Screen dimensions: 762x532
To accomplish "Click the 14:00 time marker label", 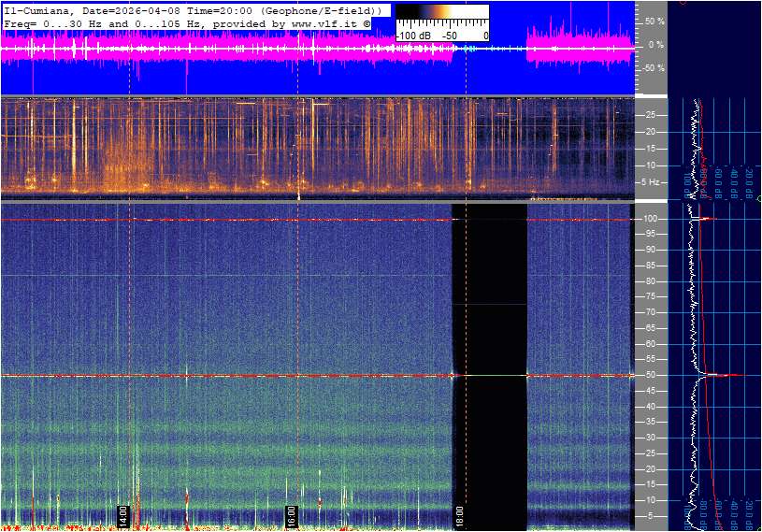I will pyautogui.click(x=122, y=515).
